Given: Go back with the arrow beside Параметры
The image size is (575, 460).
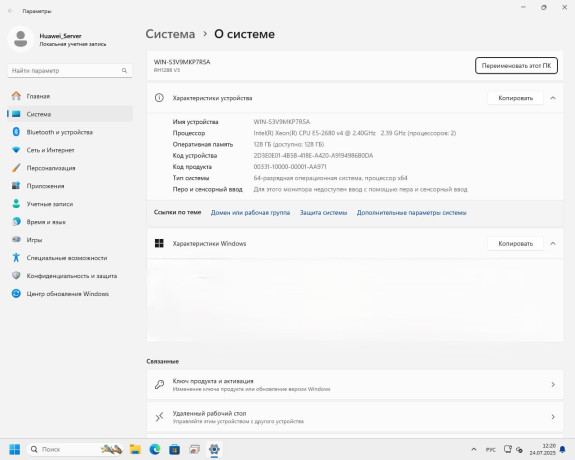Looking at the screenshot, I should coord(11,11).
